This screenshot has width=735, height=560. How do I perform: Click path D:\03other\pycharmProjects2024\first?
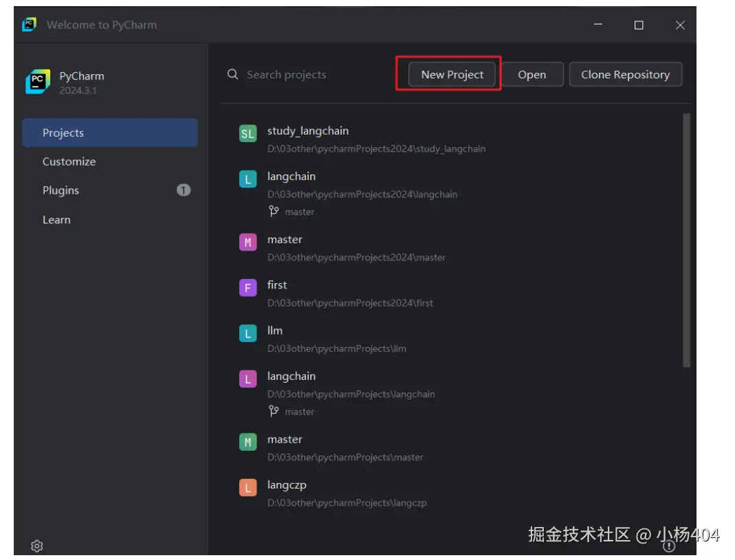tap(350, 303)
